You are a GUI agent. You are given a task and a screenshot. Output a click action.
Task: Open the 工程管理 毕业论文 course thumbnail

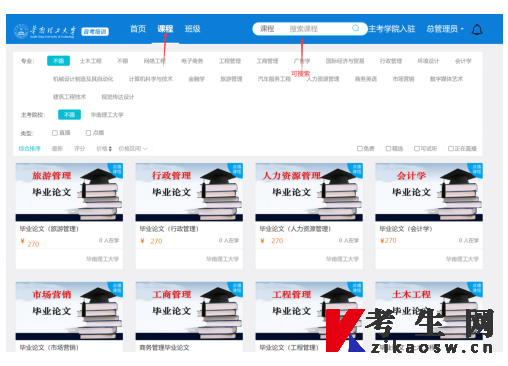click(x=309, y=311)
